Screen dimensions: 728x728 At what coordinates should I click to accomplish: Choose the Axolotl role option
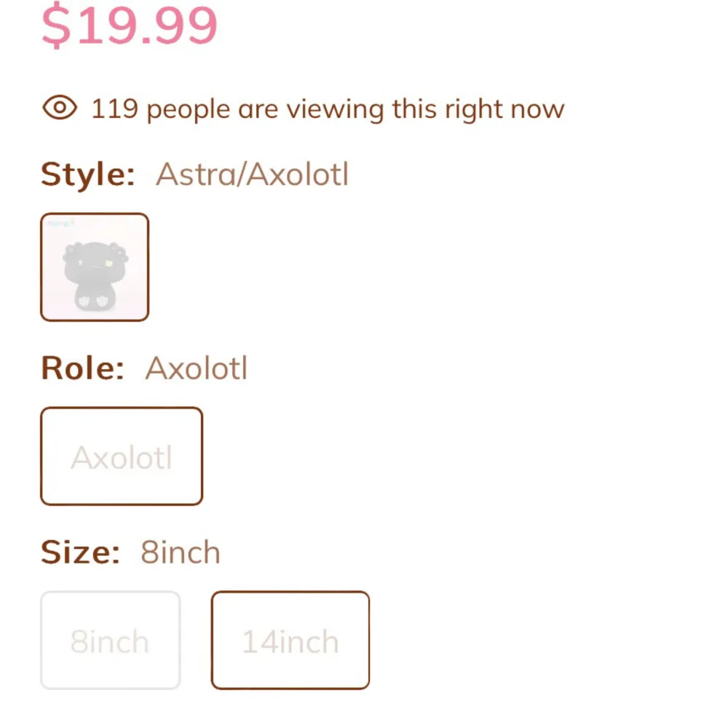[122, 456]
